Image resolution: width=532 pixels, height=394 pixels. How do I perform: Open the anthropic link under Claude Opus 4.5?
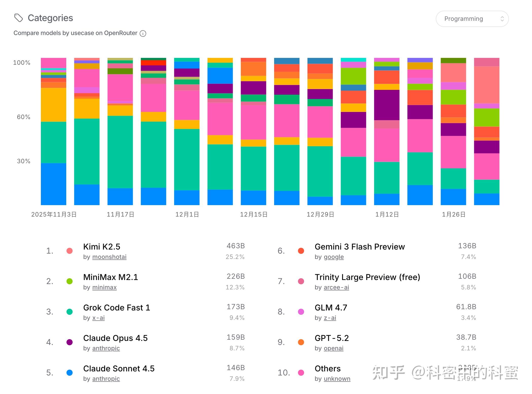click(x=106, y=348)
